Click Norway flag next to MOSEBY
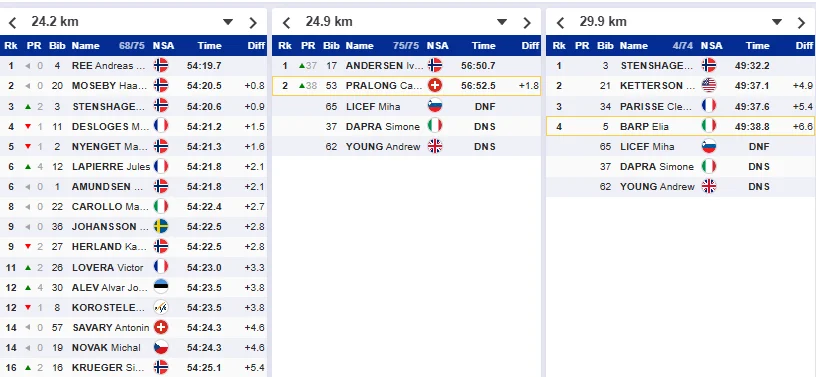The width and height of the screenshot is (816, 377). tap(161, 85)
